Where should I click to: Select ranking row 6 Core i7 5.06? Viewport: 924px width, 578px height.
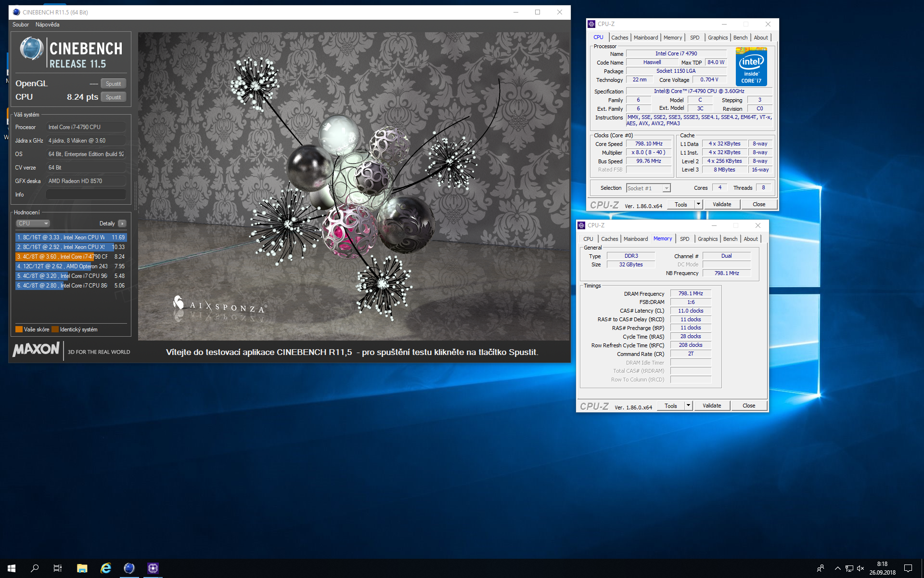pos(71,286)
